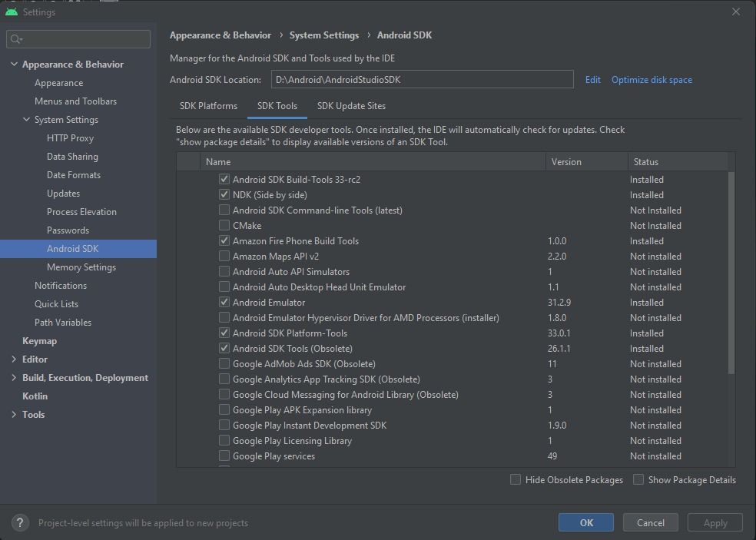Close the Settings dialog window
Viewport: 756px width, 540px height.
(736, 12)
